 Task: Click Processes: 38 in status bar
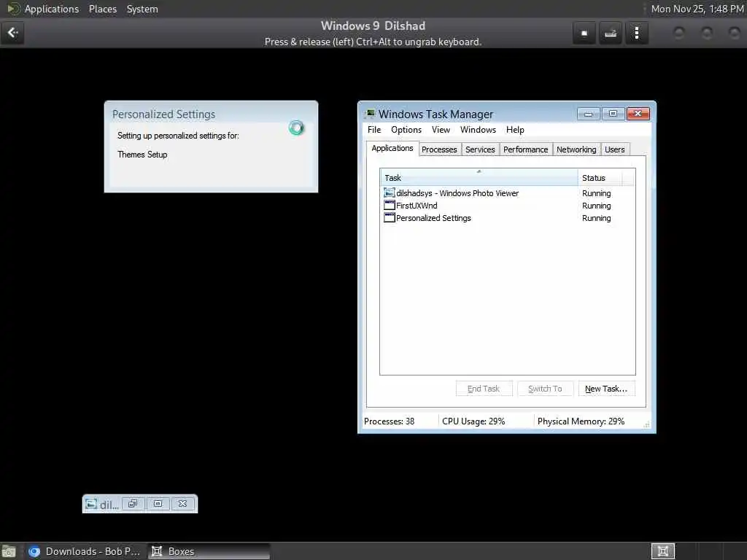390,421
